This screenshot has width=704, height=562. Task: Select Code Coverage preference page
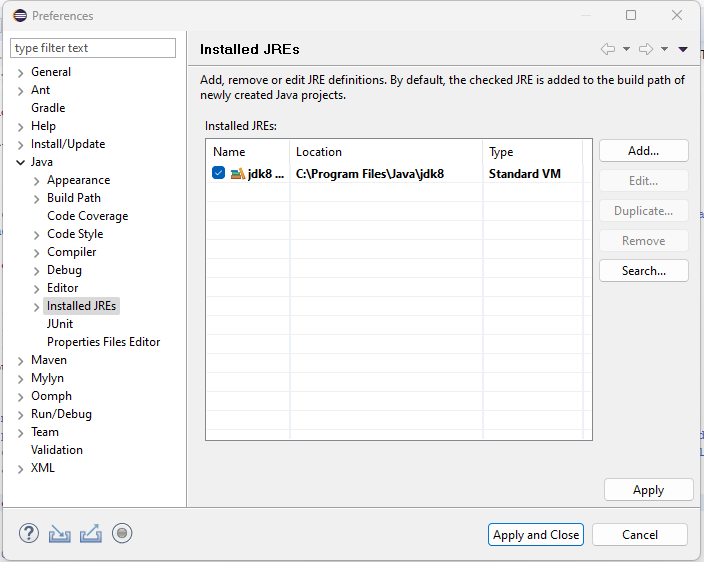(x=88, y=216)
